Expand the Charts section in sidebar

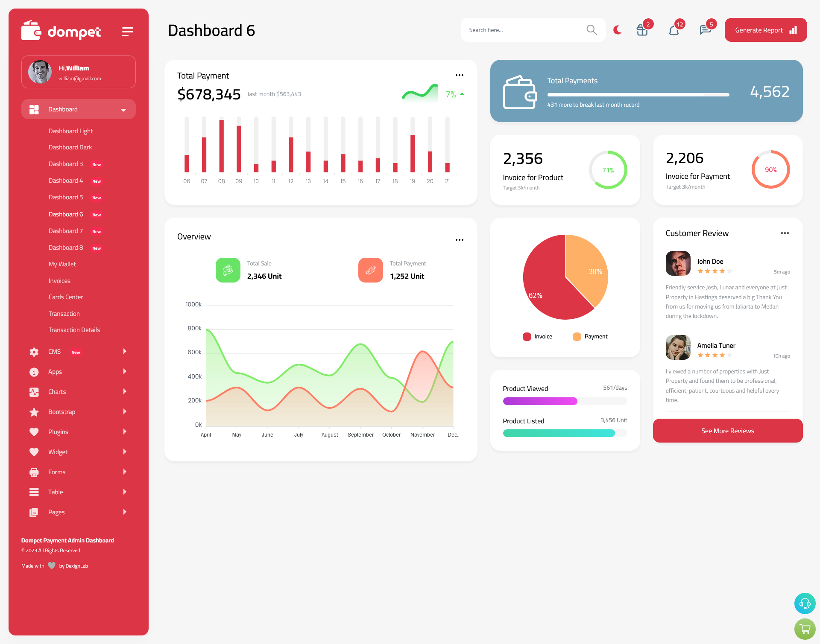coord(75,392)
